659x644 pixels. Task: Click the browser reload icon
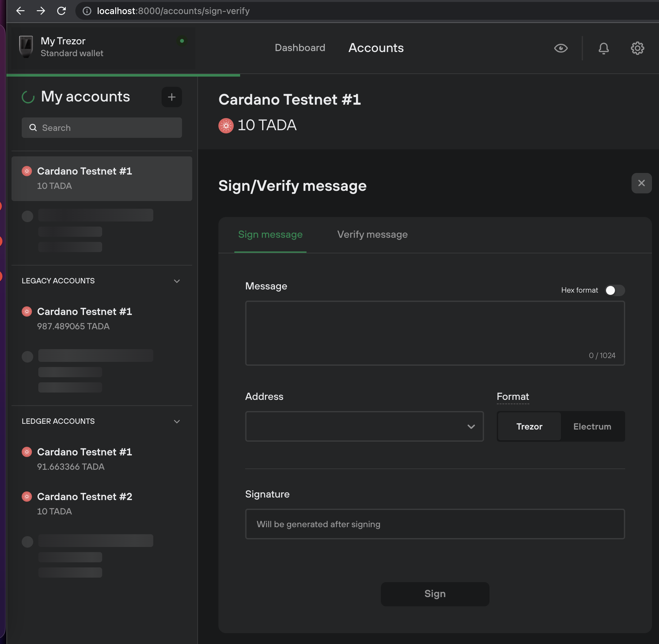(61, 11)
